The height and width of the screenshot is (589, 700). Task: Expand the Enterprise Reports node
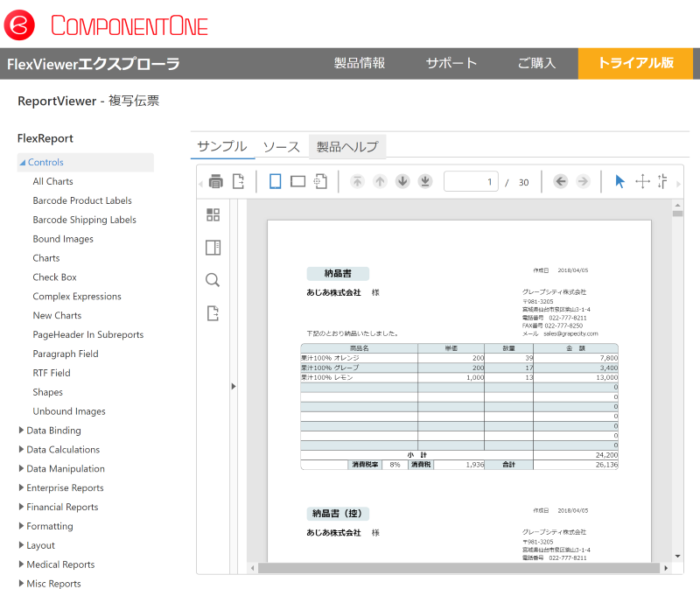(x=21, y=487)
